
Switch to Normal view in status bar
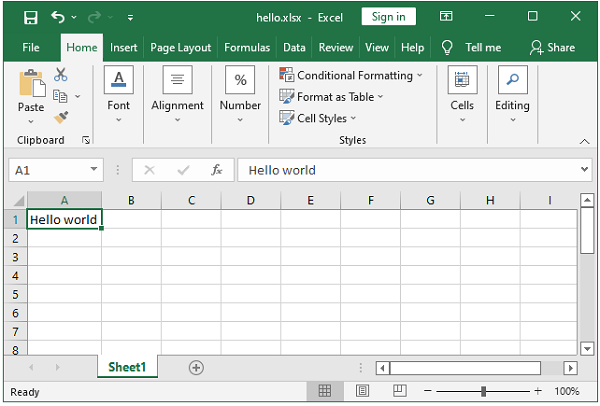point(325,392)
